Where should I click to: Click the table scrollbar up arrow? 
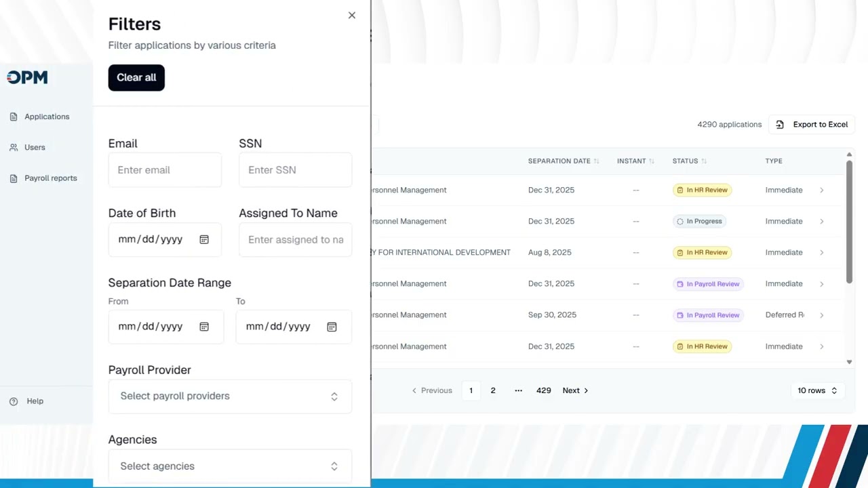point(849,155)
